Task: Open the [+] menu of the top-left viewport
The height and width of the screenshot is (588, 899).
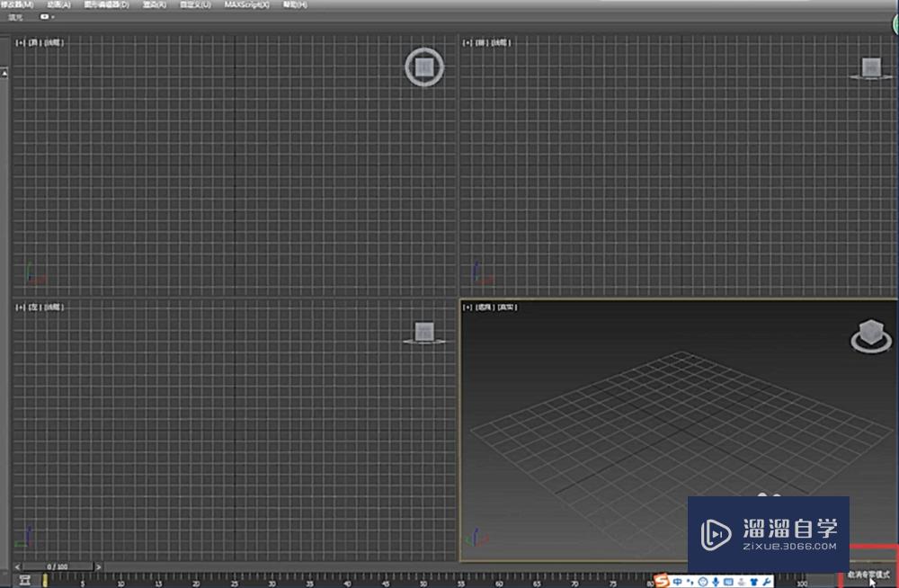Action: (20, 42)
